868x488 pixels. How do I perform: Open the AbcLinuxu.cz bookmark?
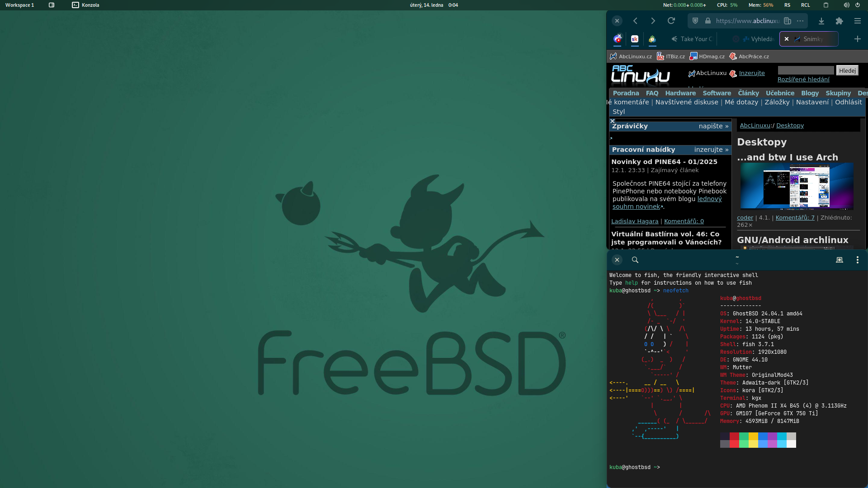(x=631, y=56)
